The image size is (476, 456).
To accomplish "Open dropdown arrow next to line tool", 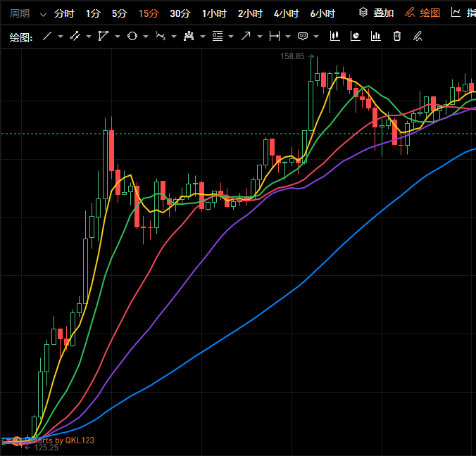I will click(x=61, y=37).
